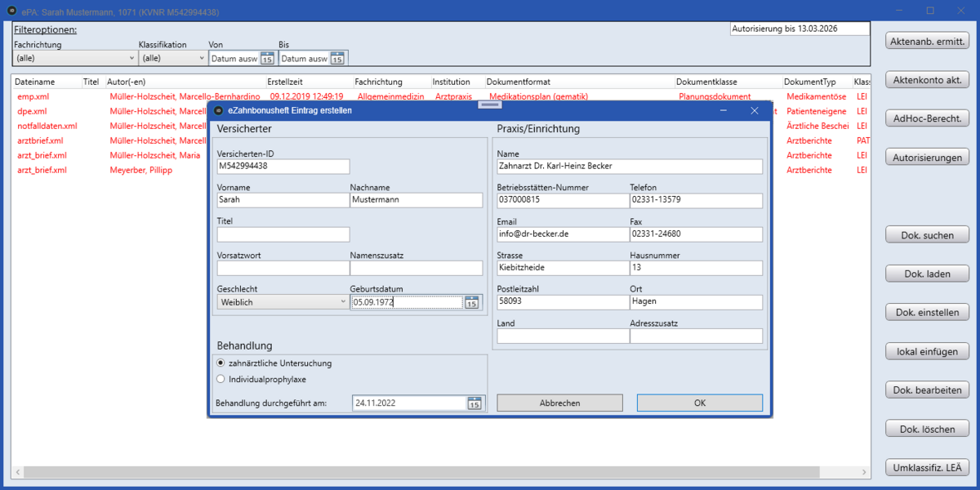Image resolution: width=980 pixels, height=490 pixels.
Task: Minimize the eZahnbonusheft dialog
Action: pos(724,110)
